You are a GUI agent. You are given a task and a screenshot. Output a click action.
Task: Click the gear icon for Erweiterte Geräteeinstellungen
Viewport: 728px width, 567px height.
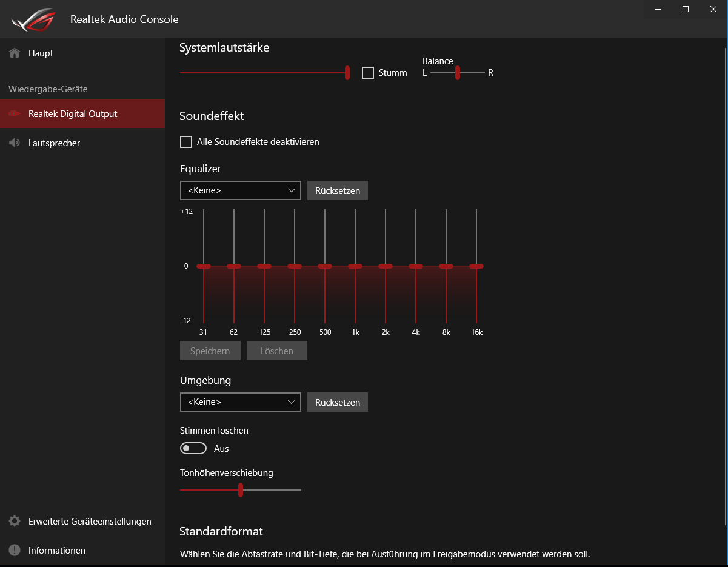tap(15, 522)
